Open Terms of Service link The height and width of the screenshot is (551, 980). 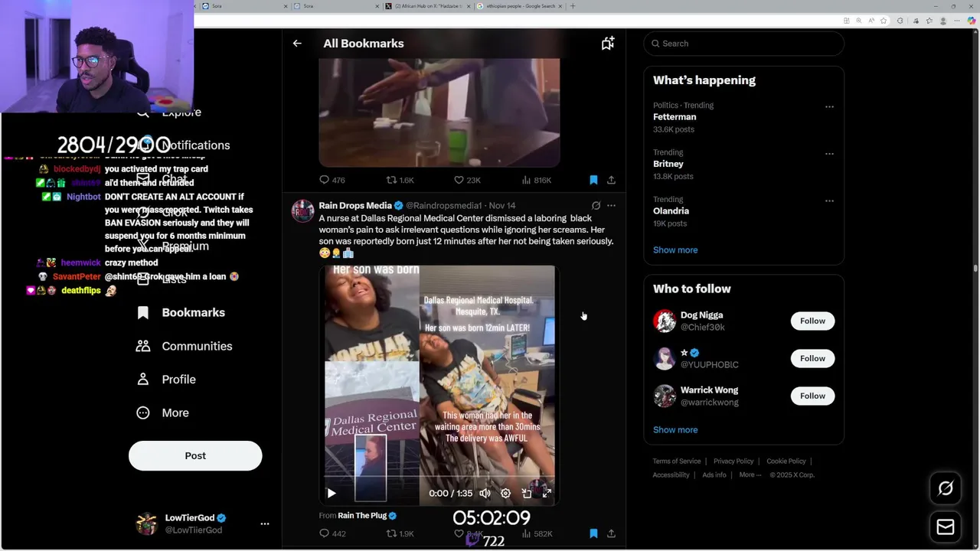677,461
